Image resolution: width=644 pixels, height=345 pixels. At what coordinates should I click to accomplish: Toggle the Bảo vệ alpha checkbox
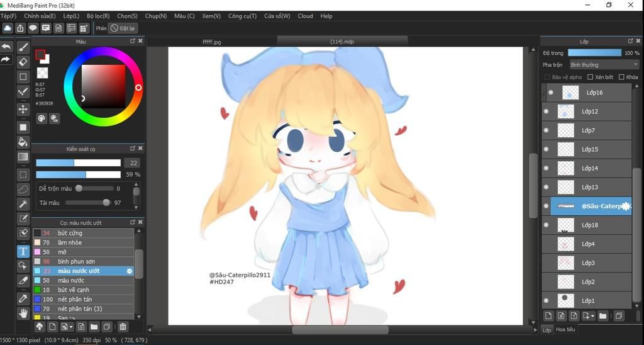click(547, 77)
